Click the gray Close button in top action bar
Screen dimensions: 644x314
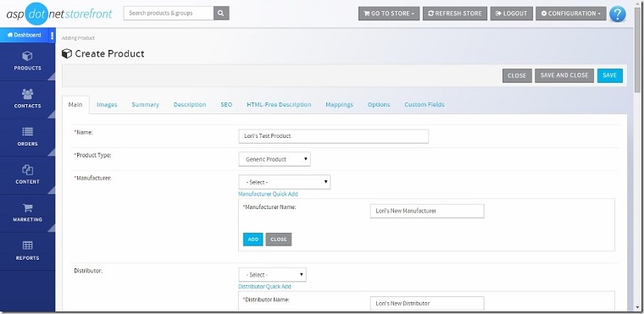pyautogui.click(x=517, y=75)
